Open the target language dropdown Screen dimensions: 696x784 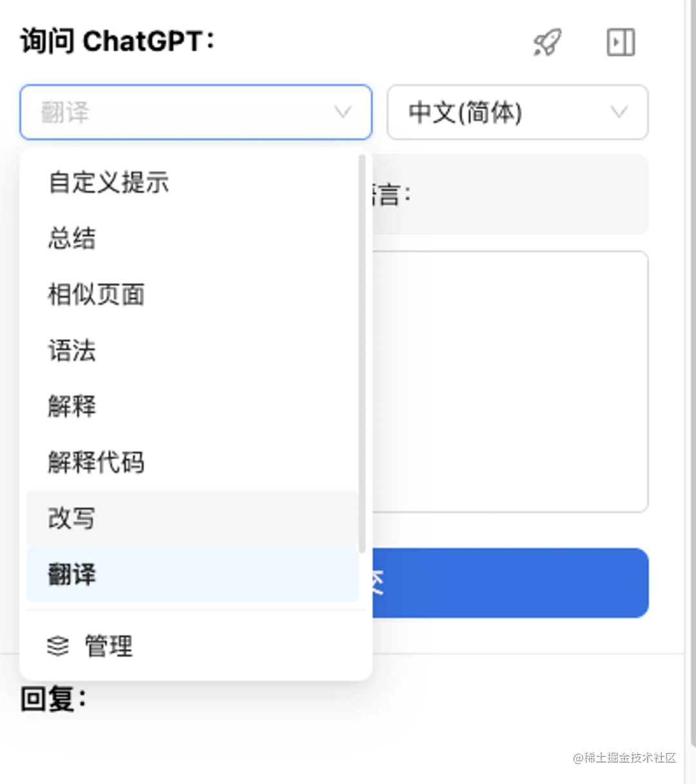click(517, 112)
